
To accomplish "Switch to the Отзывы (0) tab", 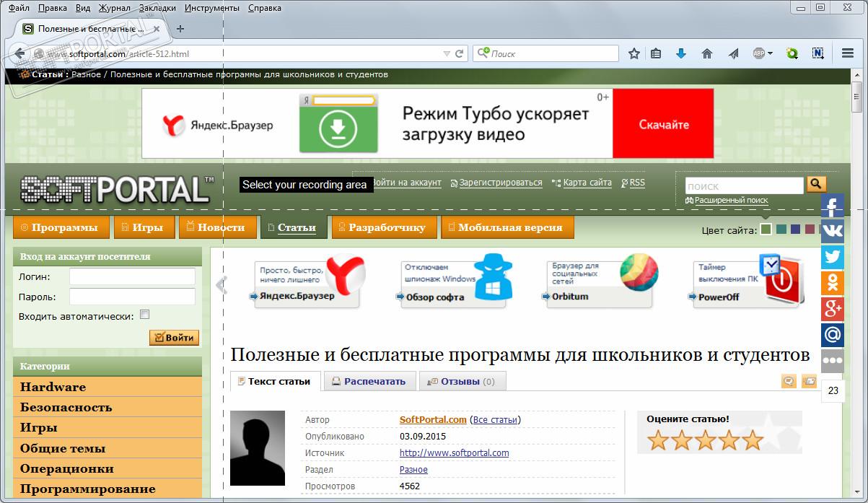I will point(462,381).
